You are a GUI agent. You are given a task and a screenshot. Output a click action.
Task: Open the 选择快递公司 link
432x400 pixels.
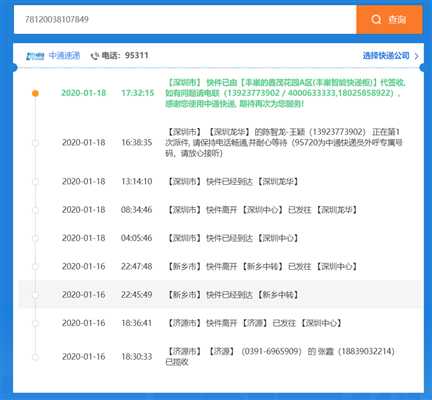pos(386,56)
